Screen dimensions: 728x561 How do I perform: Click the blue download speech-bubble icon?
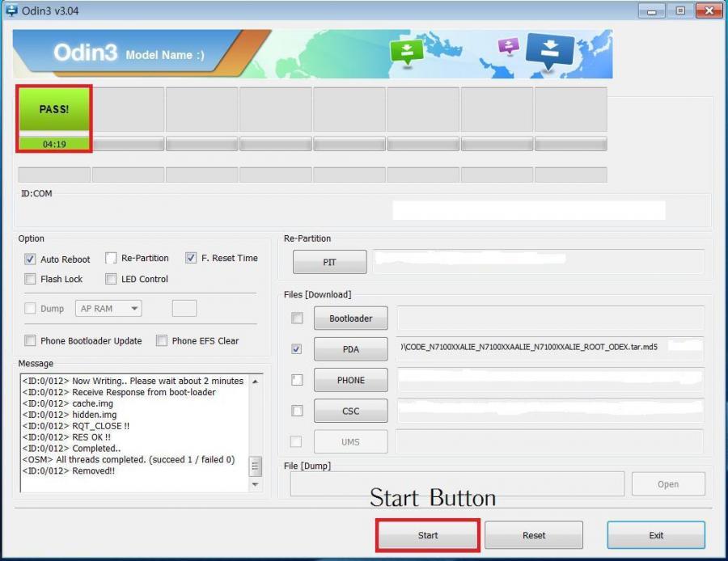pos(549,50)
